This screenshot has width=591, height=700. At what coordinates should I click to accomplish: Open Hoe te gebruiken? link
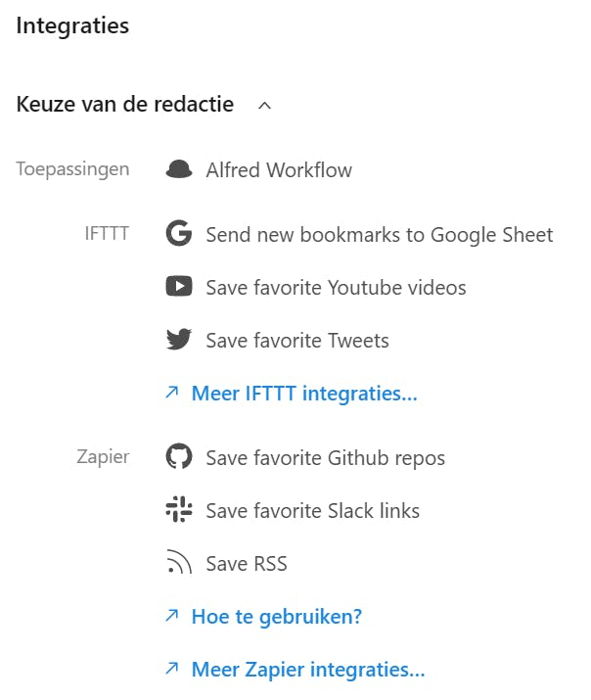[277, 617]
